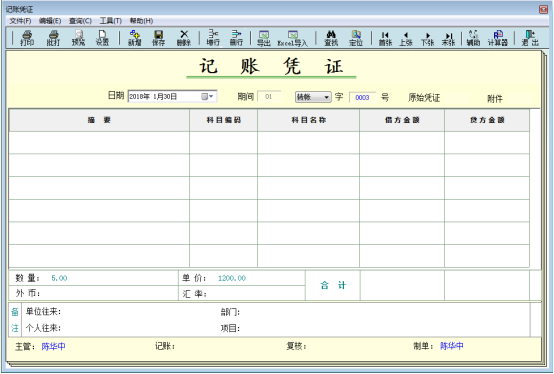Jump to 首张 first voucher
This screenshot has height=374, width=554.
[385, 38]
